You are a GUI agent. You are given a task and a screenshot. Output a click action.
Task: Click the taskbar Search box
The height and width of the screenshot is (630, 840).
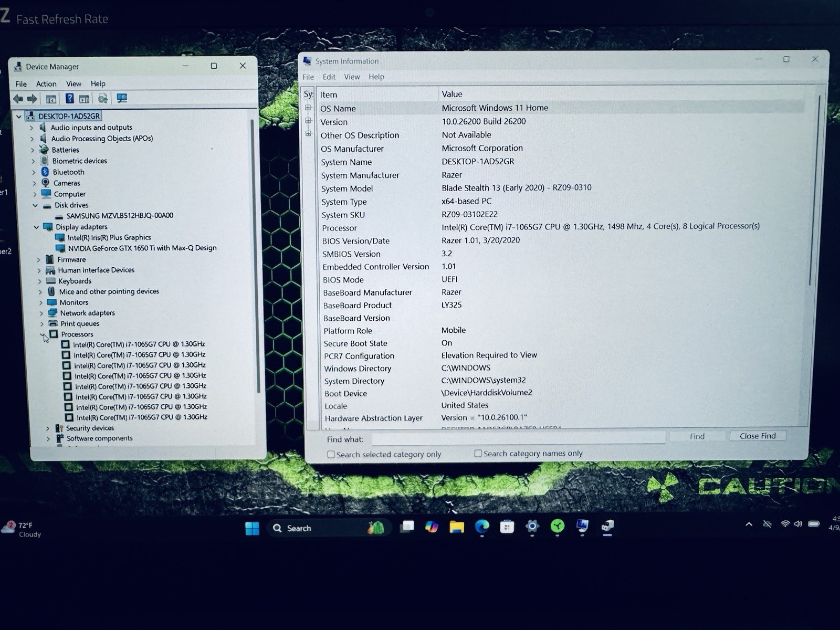(x=329, y=528)
